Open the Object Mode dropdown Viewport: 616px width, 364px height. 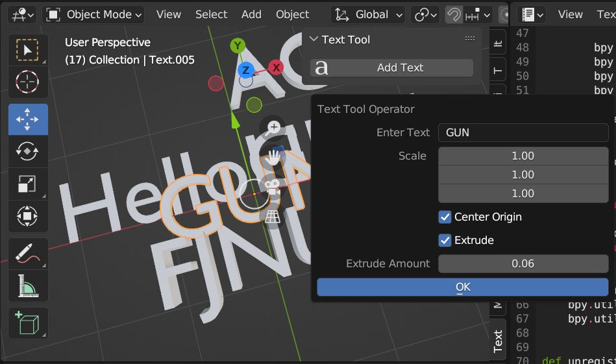pyautogui.click(x=93, y=14)
